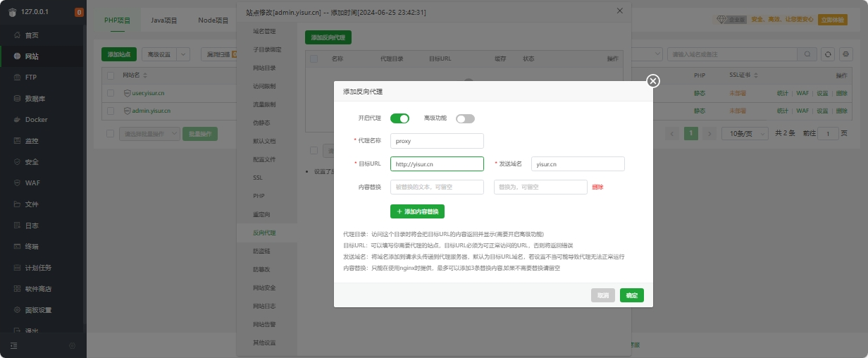This screenshot has width=868, height=358.
Task: Open the 请选择批量操作 batch dropdown
Action: coord(149,133)
